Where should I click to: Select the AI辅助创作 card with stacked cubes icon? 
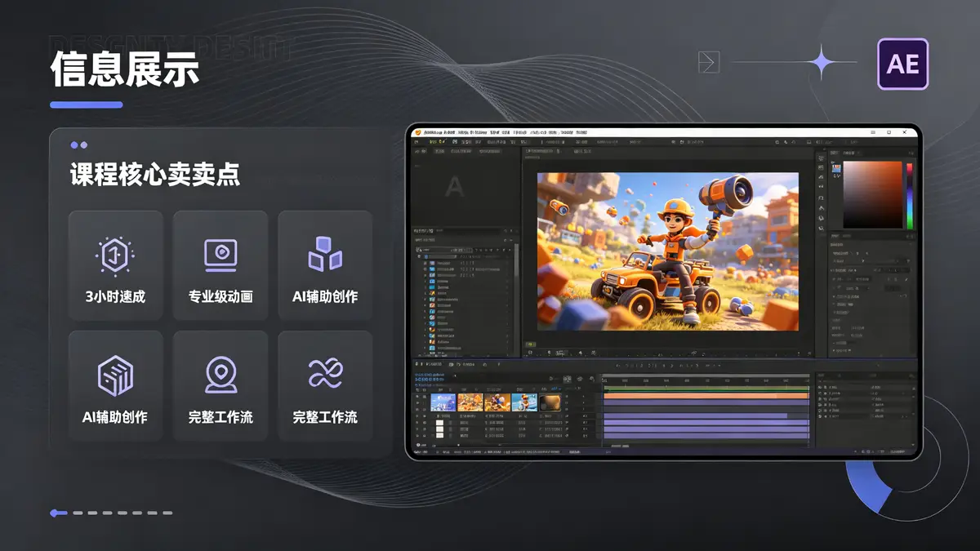(x=325, y=265)
